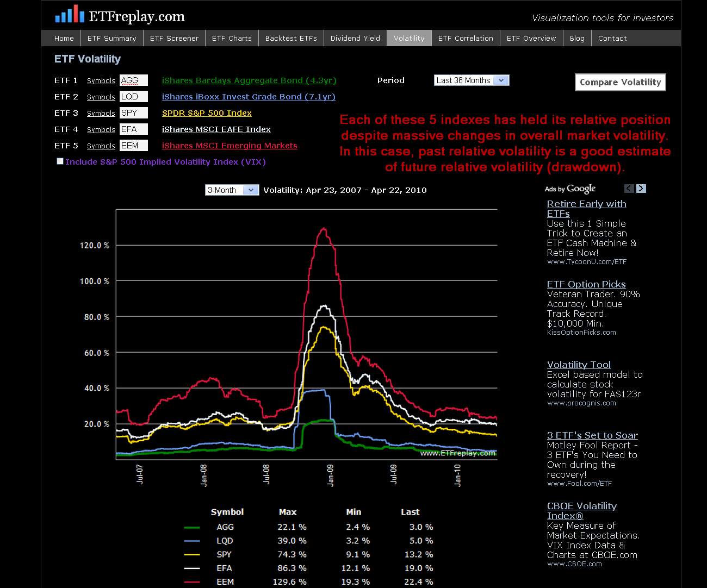The height and width of the screenshot is (588, 707).
Task: Open the iShares MSCI Emerging Markets link
Action: (x=230, y=146)
